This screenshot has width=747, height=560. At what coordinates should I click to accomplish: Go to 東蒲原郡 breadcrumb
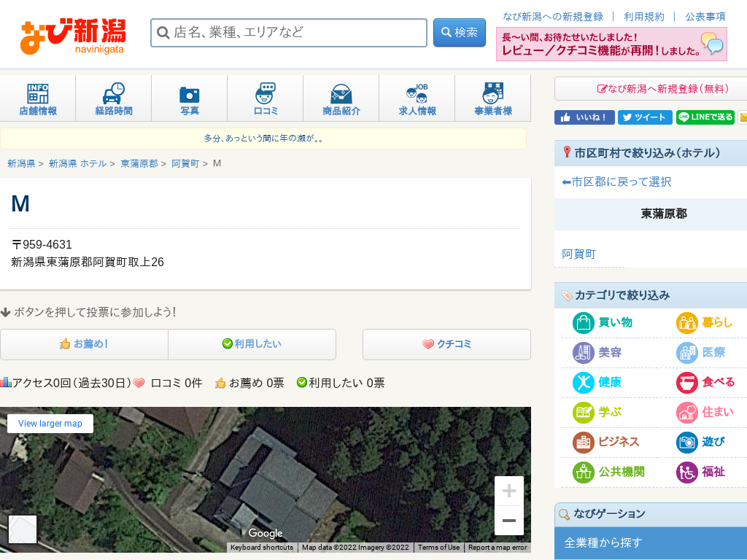click(139, 164)
